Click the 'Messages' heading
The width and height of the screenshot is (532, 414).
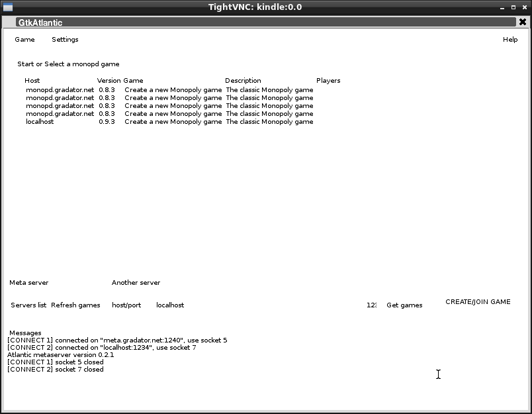click(25, 333)
